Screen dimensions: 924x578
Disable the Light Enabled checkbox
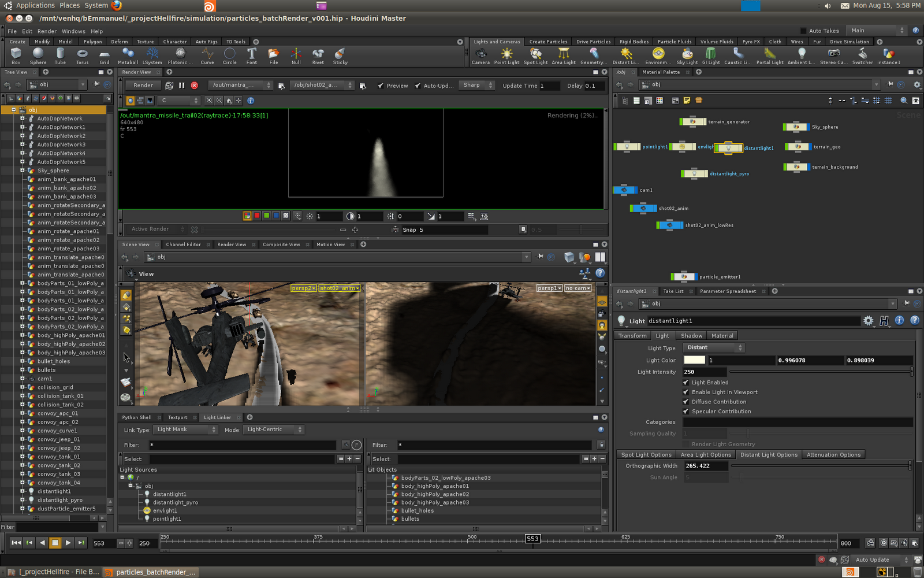point(686,383)
